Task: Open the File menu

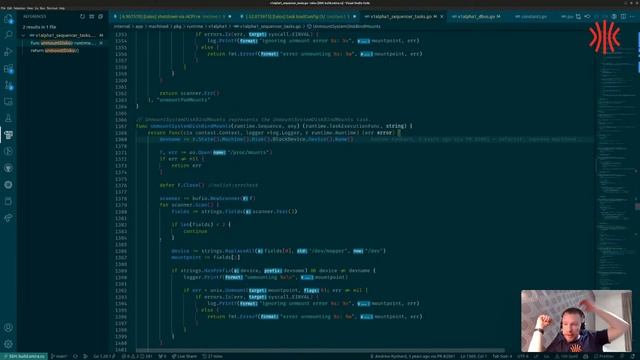Action: [3, 8]
